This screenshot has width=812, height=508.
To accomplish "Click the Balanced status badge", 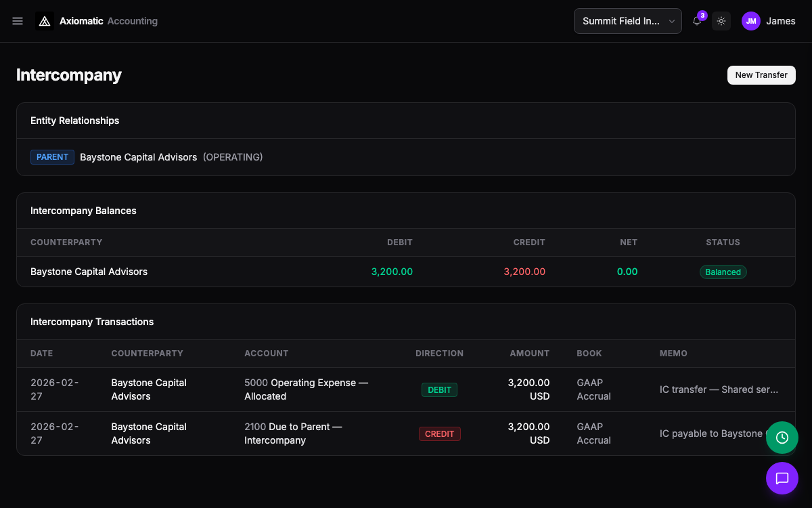I will tap(723, 272).
